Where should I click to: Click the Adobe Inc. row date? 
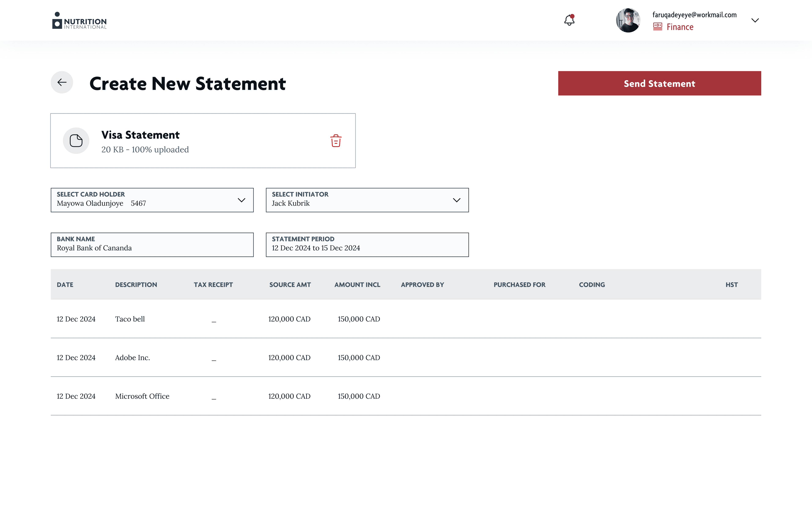click(x=76, y=357)
